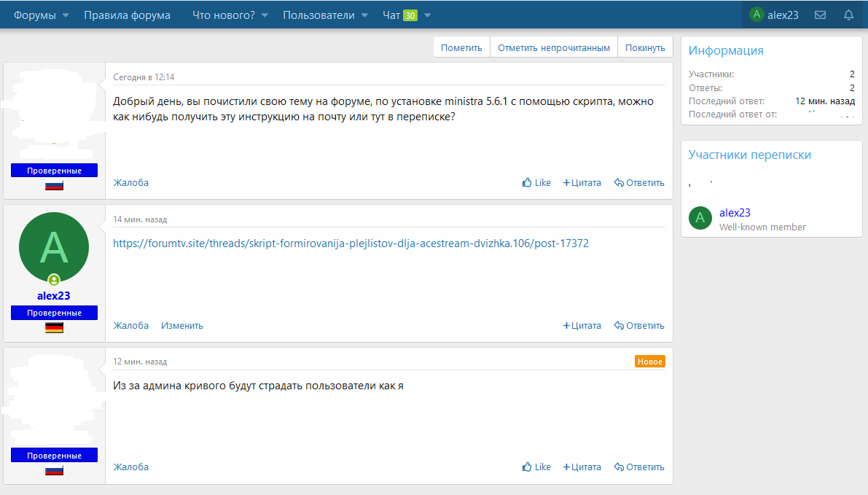868x495 pixels.
Task: Open the Пользователи section
Action: click(x=319, y=15)
